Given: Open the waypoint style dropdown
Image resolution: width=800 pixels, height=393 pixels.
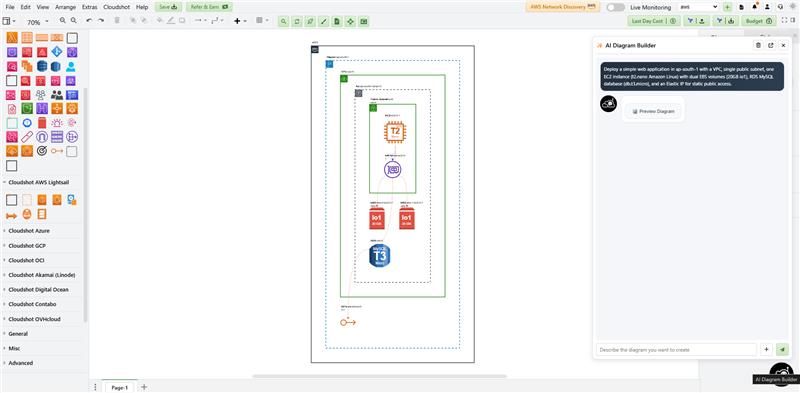Looking at the screenshot, I should pos(217,21).
